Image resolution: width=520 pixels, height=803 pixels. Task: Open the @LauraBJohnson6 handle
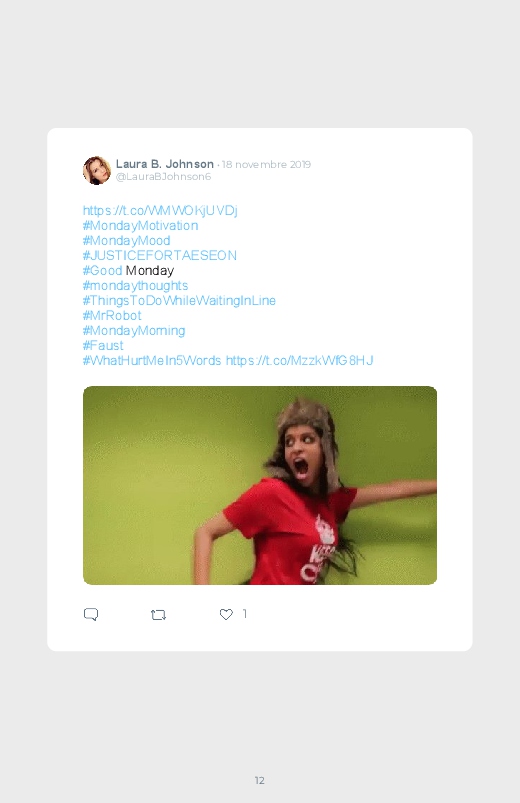(x=163, y=177)
